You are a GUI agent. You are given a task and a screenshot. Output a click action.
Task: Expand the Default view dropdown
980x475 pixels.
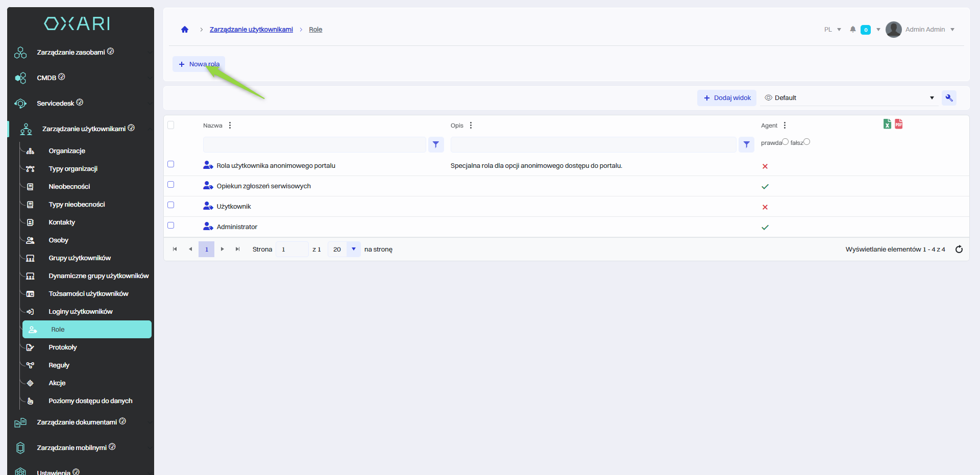(932, 98)
